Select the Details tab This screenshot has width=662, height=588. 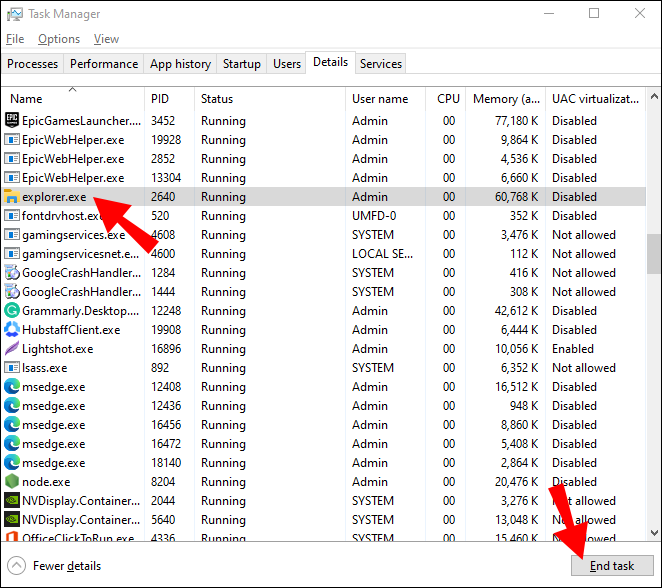[x=331, y=62]
